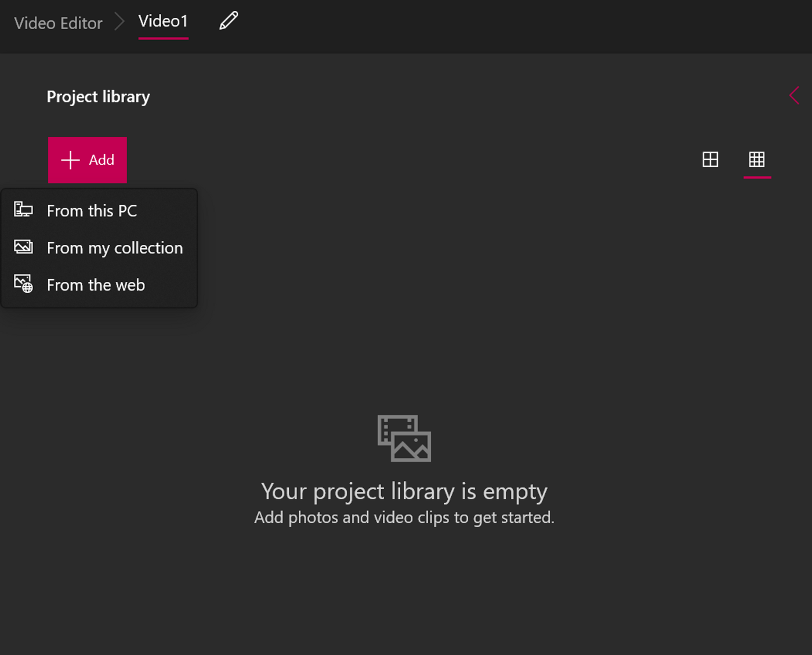812x655 pixels.
Task: Enable the currently unselected grid size view
Action: coord(710,160)
